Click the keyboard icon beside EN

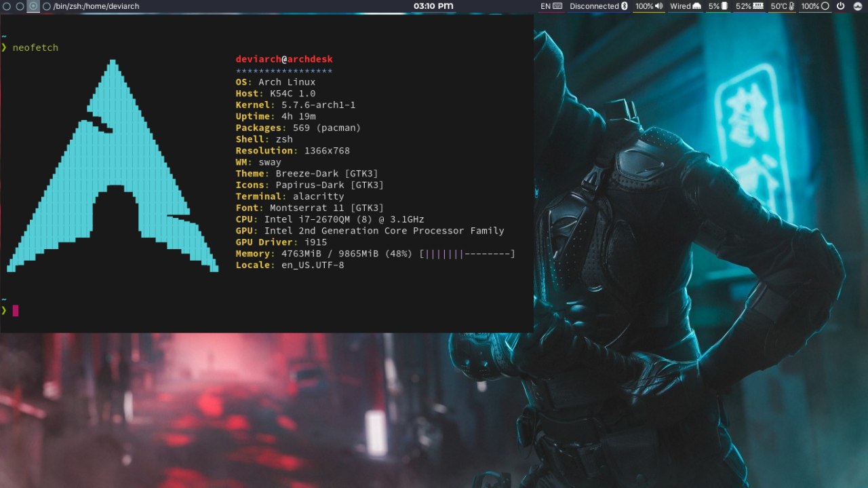[x=557, y=6]
